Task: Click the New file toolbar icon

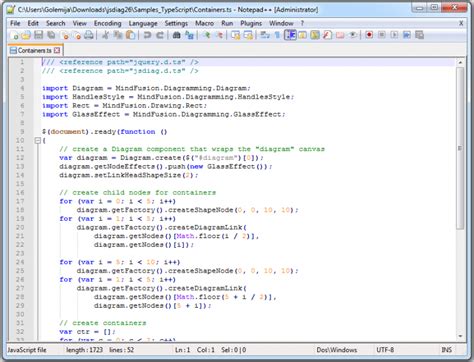Action: [x=14, y=35]
